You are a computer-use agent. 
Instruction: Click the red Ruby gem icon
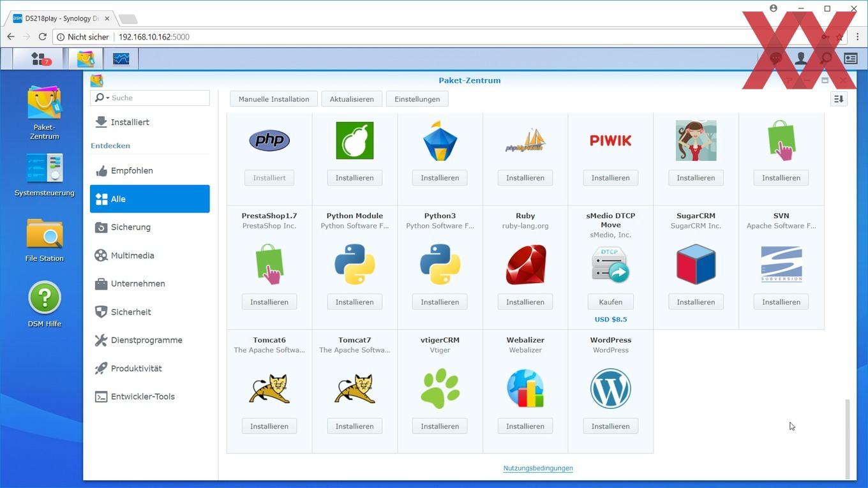click(525, 264)
